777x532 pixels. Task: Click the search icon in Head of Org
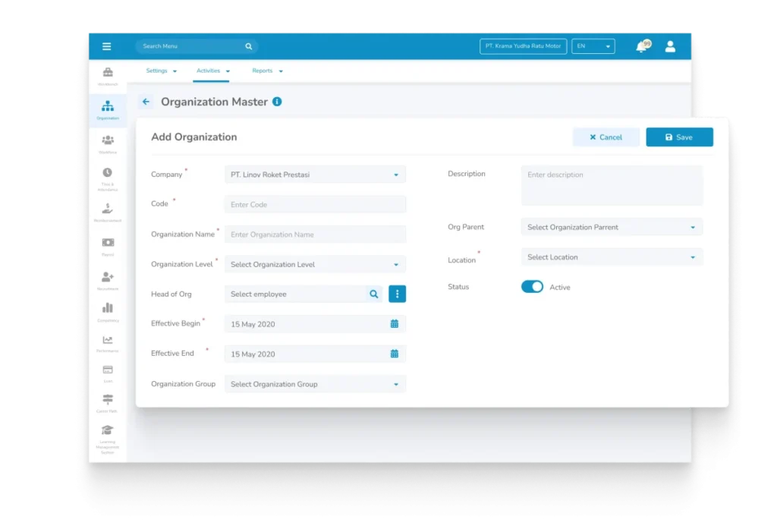pos(373,294)
